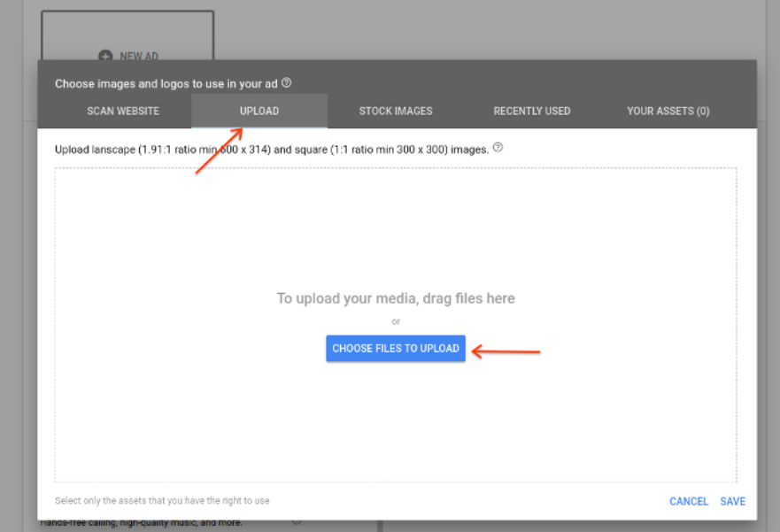Click the "Hands-free calling" description text behind dialog
Viewport: 780px width, 532px height.
tap(142, 523)
